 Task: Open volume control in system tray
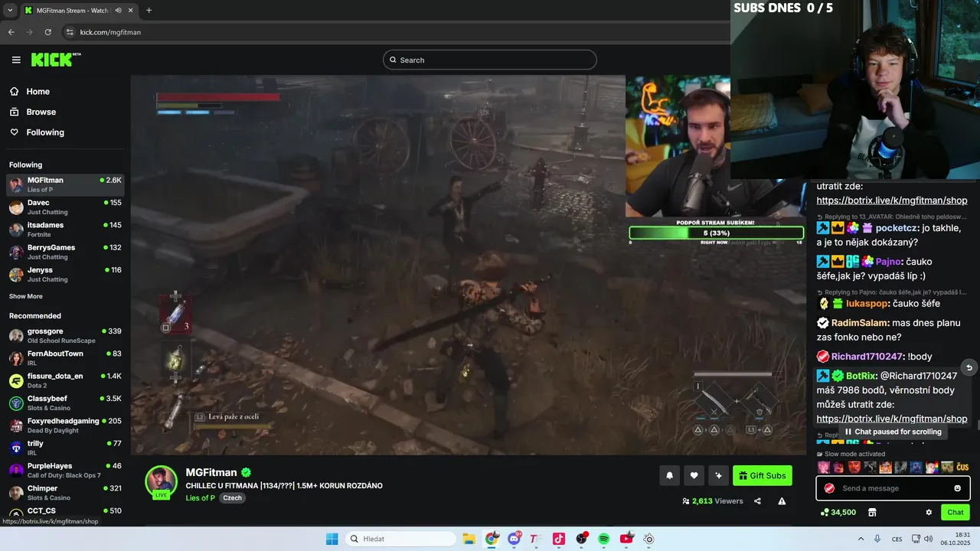coord(929,539)
